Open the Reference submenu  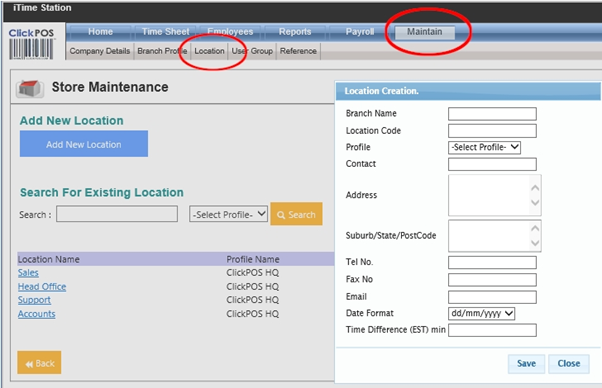298,51
